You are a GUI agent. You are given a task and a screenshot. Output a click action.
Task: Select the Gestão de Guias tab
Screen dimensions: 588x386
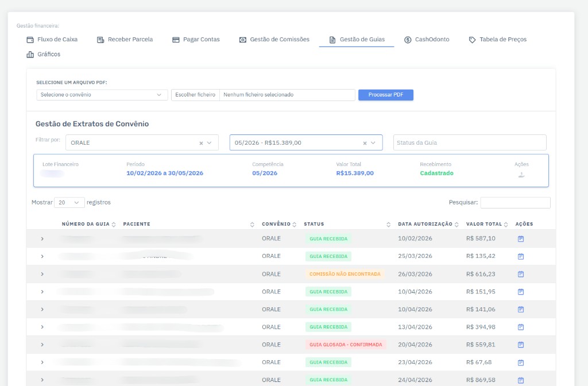click(x=357, y=40)
